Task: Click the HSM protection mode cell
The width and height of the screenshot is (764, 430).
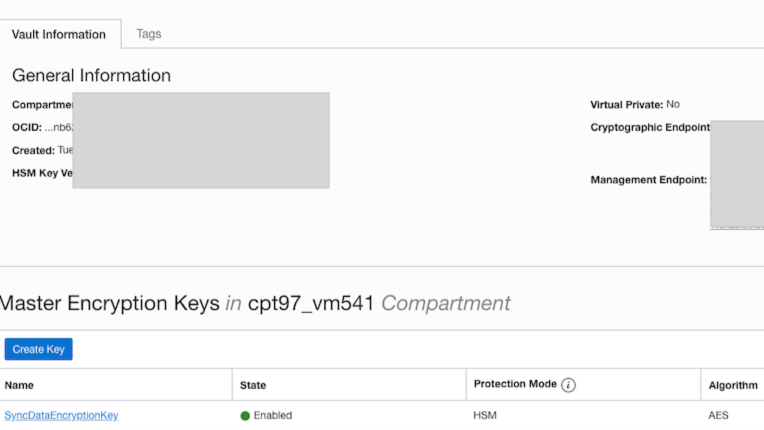Action: (485, 415)
